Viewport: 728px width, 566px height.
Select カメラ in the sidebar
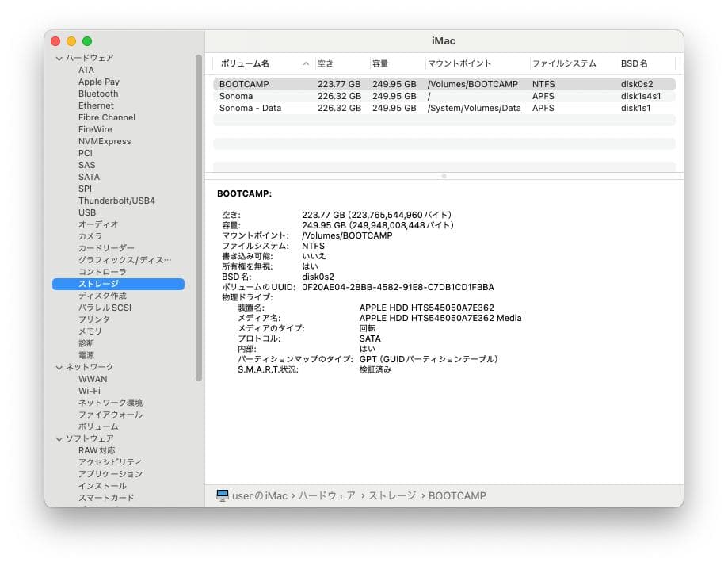coord(89,236)
